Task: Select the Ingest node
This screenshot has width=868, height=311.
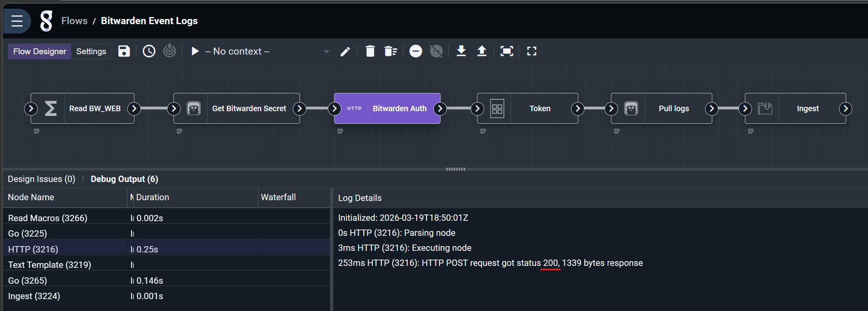Action: click(x=796, y=108)
